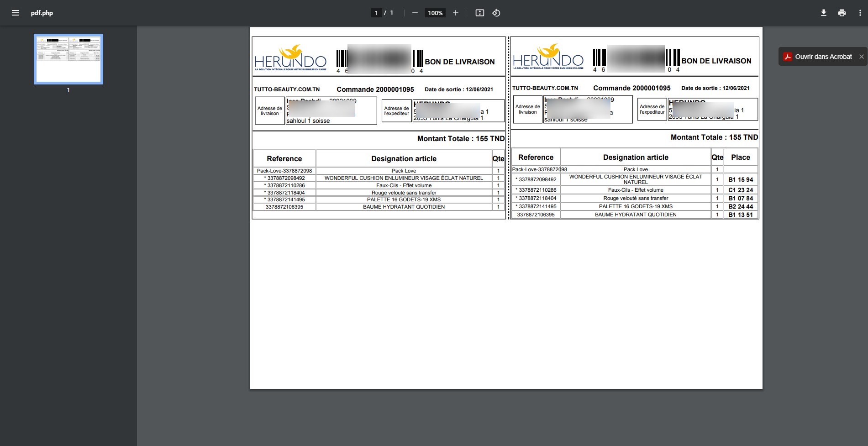Screen dimensions: 868x446
Task: Click left slip Adresse de livraison label
Action: tap(270, 111)
